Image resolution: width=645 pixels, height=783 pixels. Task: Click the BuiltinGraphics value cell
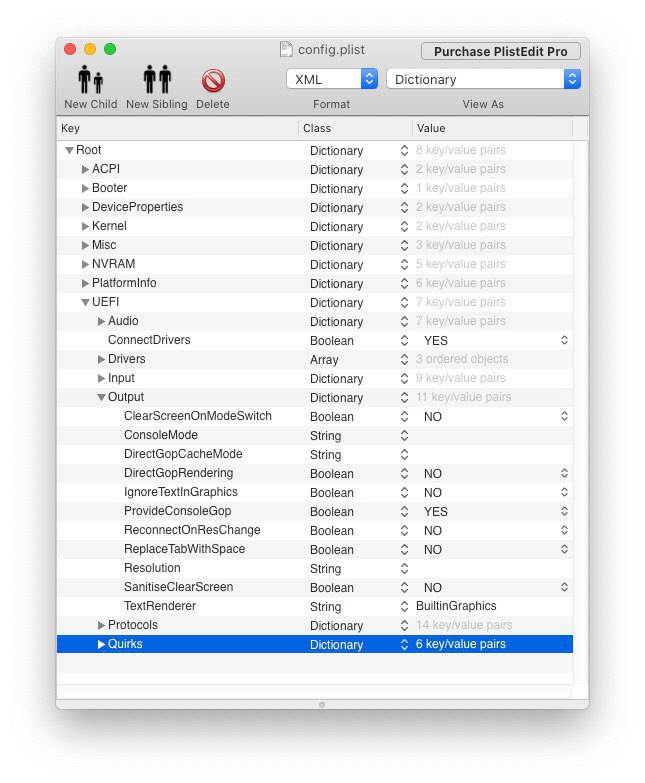coord(456,606)
